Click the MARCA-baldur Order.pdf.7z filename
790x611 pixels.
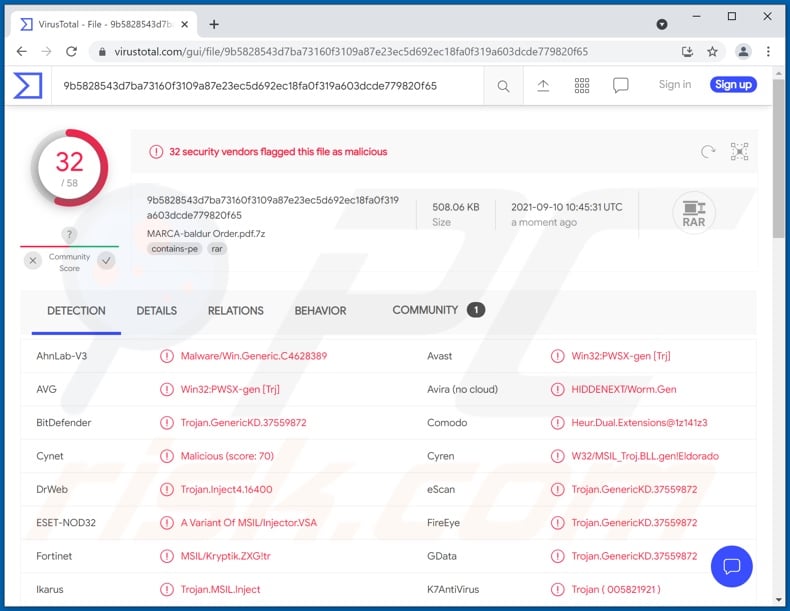pos(206,234)
